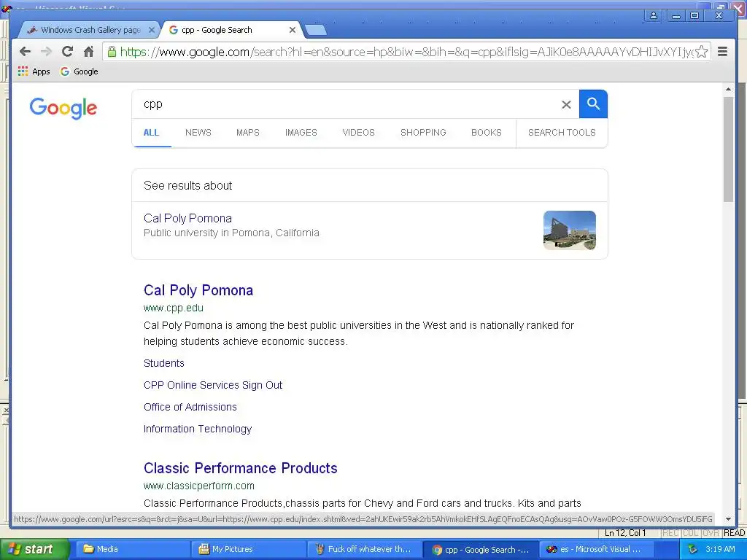Viewport: 747px width, 560px height.
Task: Click the Chrome user profile icon
Action: 654,16
